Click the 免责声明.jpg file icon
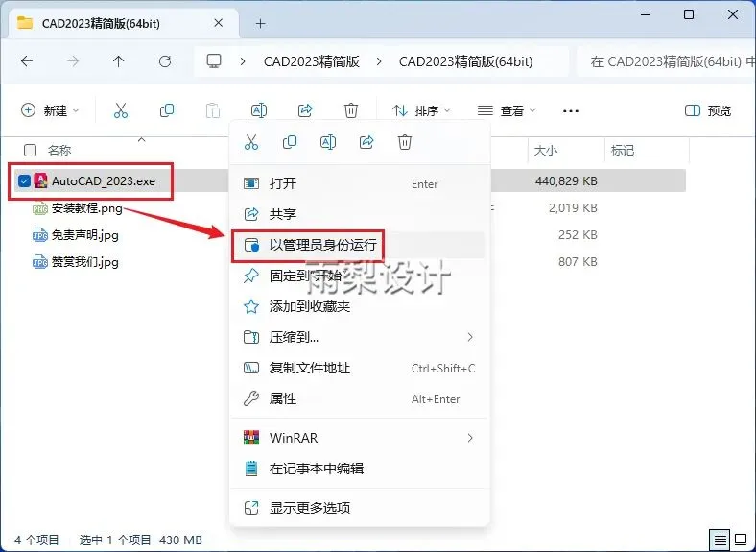Screen dimensions: 756x552 [x=40, y=235]
